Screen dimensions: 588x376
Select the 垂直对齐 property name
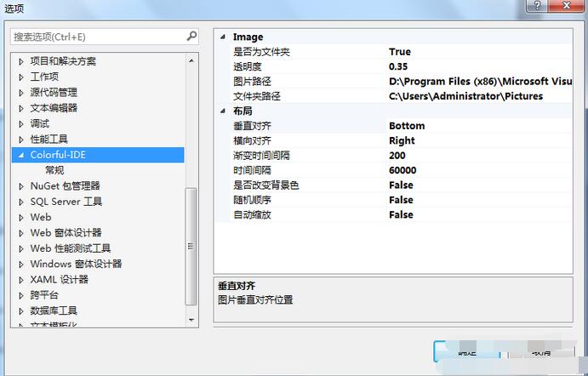(252, 126)
